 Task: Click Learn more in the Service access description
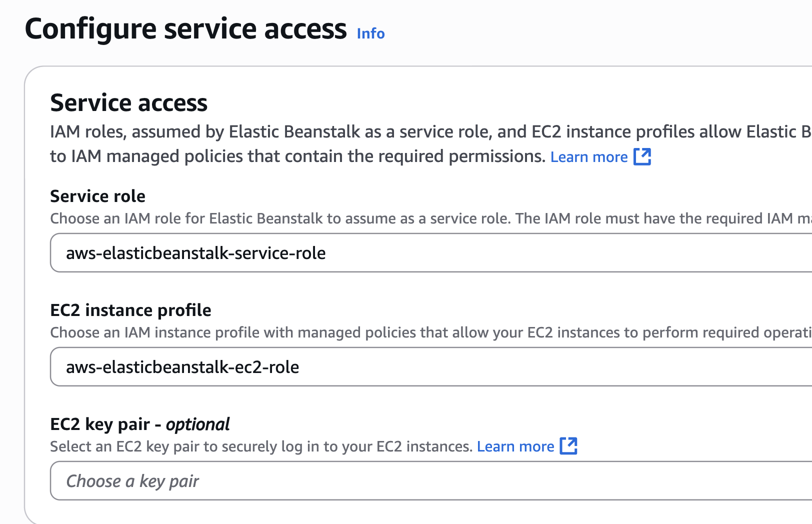tap(589, 157)
